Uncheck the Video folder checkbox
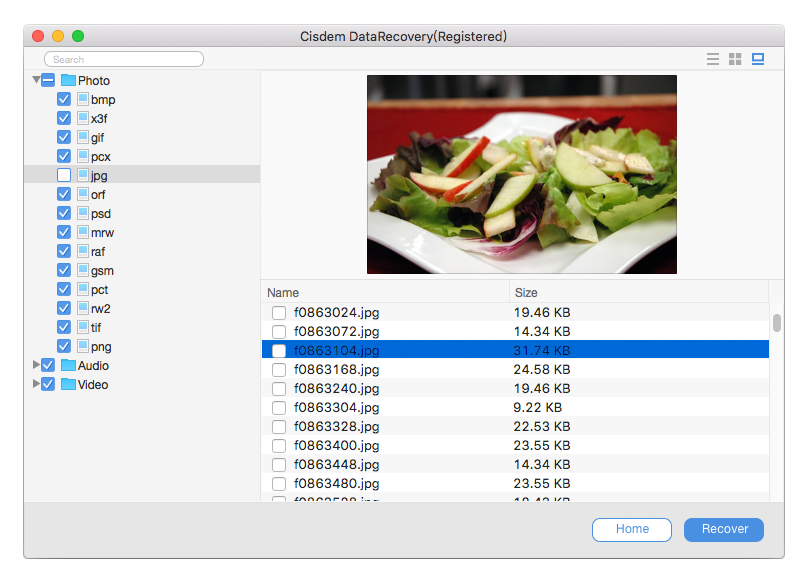Screen dimensions: 811x584 coord(48,384)
